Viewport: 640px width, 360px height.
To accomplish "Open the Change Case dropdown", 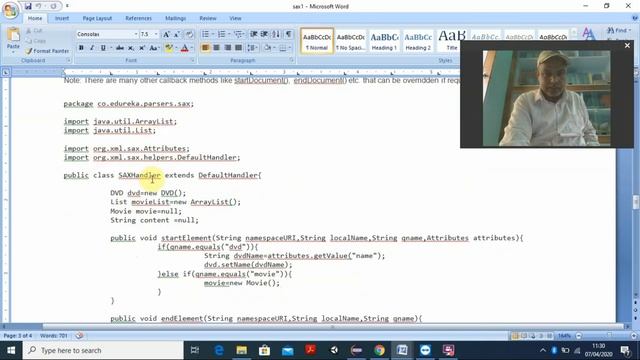I will (154, 48).
